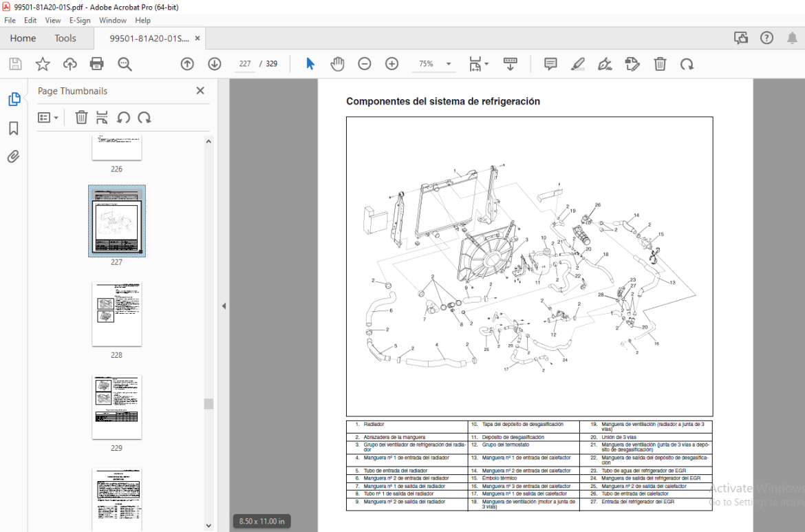Viewport: 805px width, 532px height.
Task: Select page 226 thumbnail
Action: pyautogui.click(x=116, y=148)
